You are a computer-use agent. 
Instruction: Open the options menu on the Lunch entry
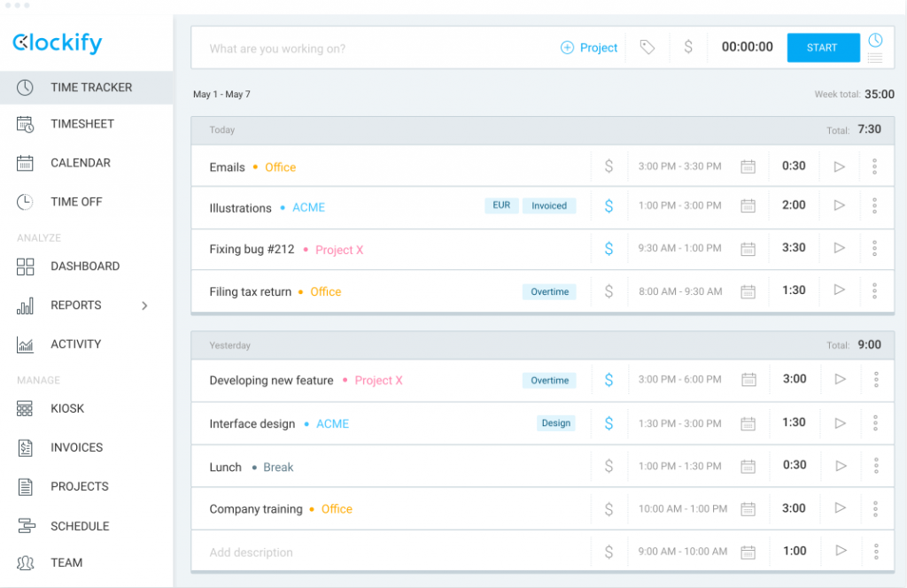[874, 466]
